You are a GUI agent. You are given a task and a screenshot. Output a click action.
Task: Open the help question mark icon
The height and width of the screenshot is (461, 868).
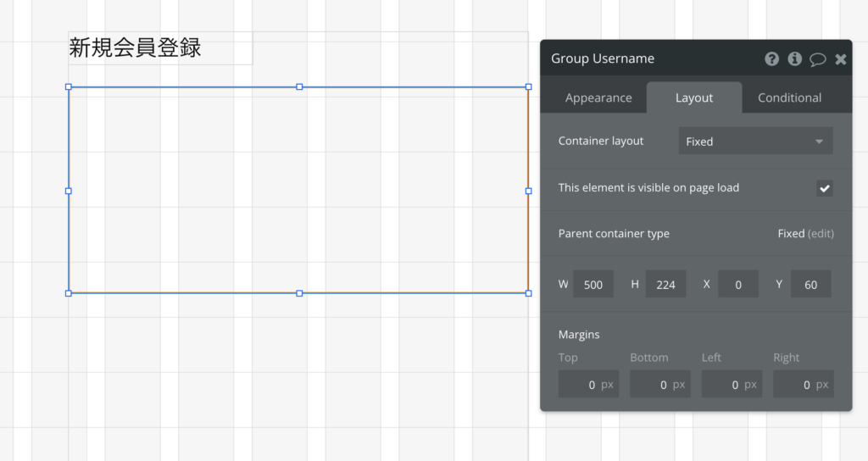[771, 58]
